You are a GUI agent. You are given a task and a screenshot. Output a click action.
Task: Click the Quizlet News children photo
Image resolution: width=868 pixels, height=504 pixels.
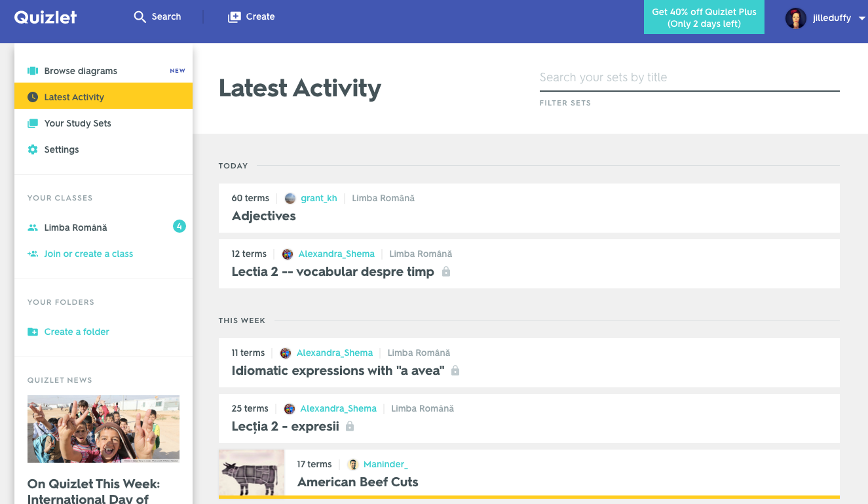click(x=104, y=429)
